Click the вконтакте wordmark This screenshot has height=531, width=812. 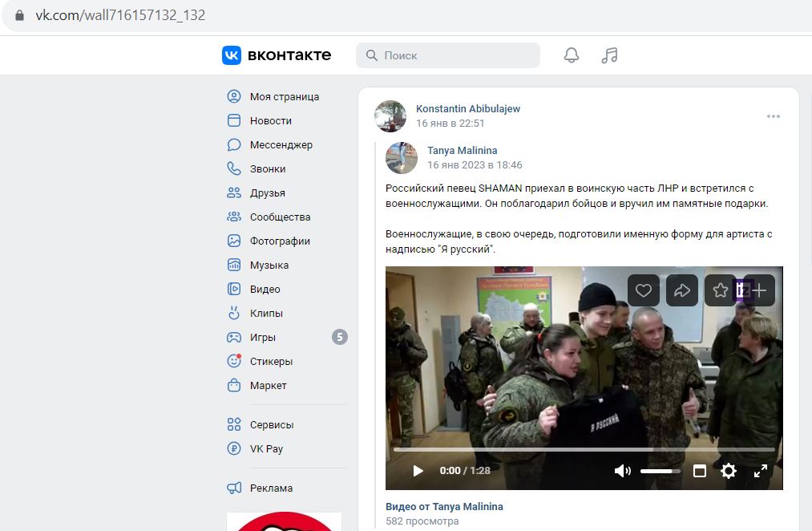[x=289, y=55]
